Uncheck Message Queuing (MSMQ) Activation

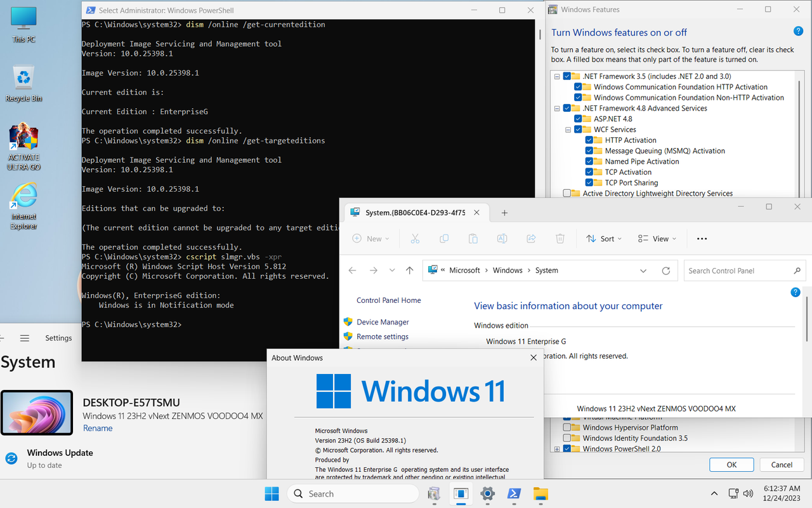point(589,151)
